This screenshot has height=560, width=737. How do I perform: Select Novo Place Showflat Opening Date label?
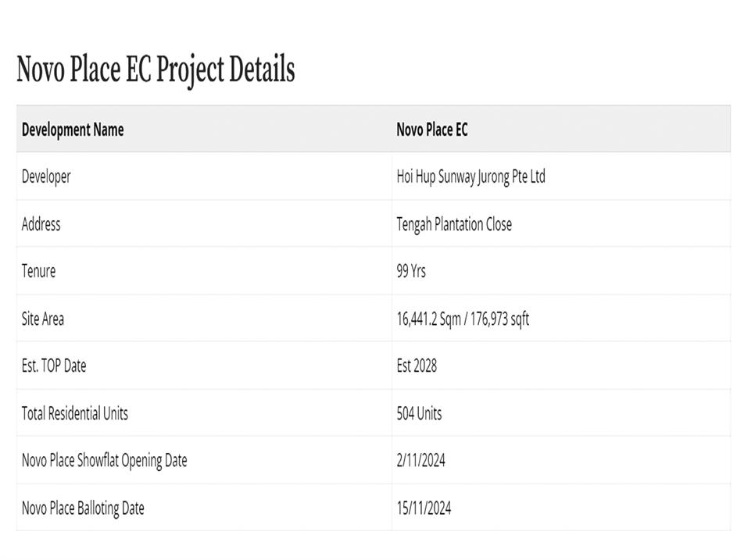click(x=105, y=460)
